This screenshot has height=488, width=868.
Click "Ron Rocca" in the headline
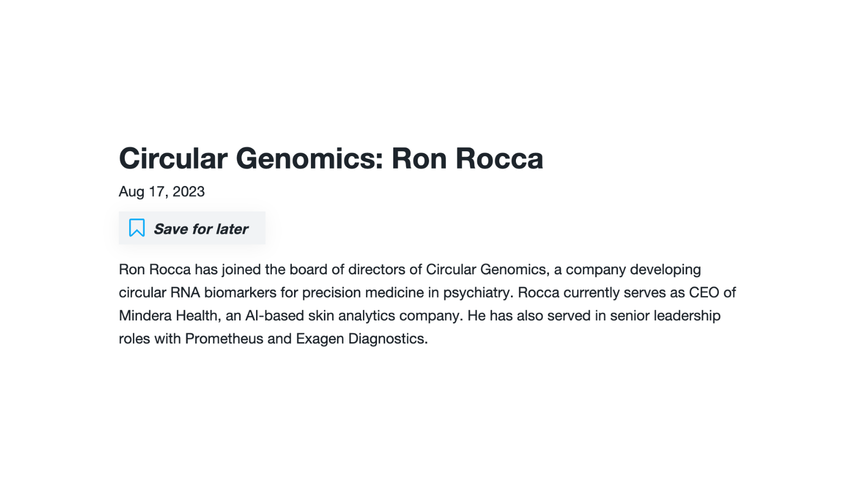point(467,158)
